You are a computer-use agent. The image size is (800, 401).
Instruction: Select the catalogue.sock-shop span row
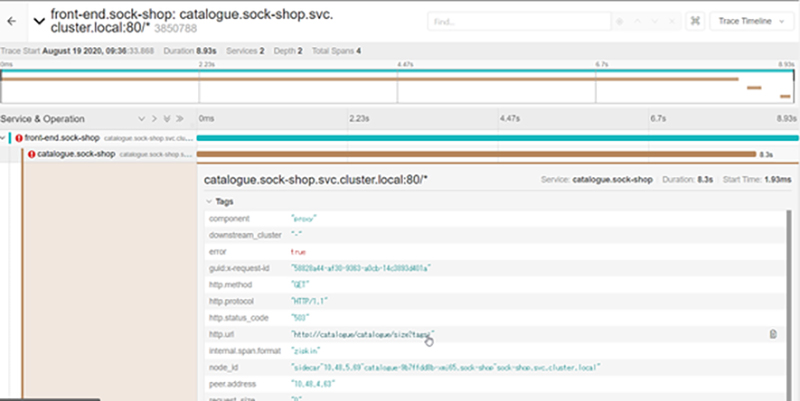78,154
